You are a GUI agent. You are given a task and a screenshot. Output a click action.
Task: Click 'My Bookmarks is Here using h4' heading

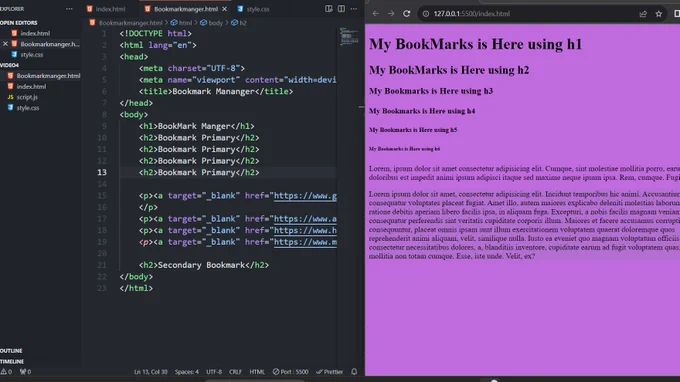point(422,111)
